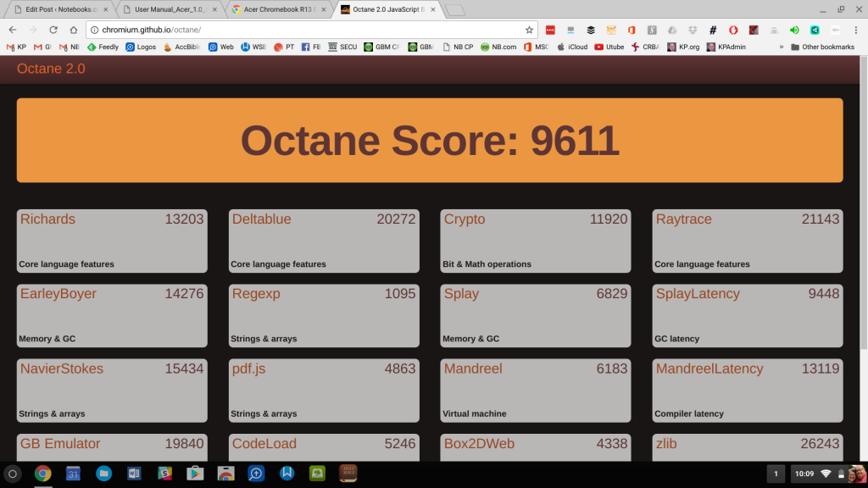Open the Logos bookmark
868x488 pixels.
click(141, 47)
